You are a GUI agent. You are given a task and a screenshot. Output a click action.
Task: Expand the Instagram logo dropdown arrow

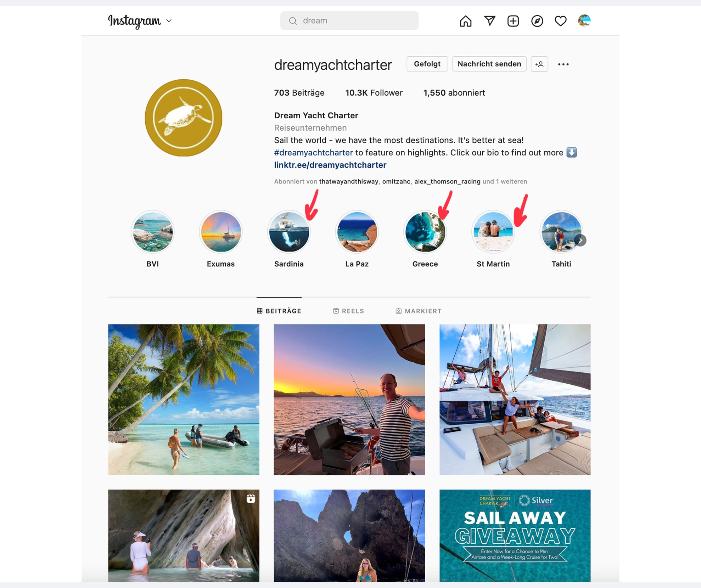tap(169, 21)
